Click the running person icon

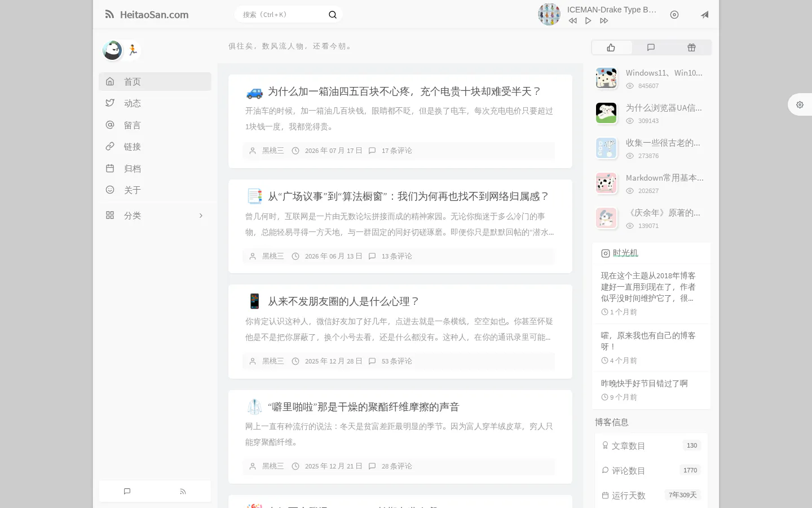coord(133,50)
